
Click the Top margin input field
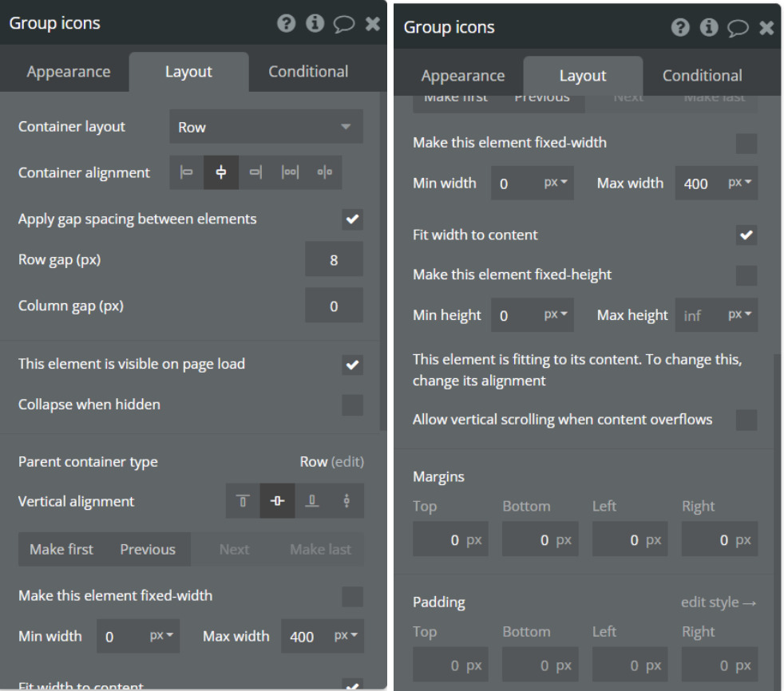[x=450, y=541]
